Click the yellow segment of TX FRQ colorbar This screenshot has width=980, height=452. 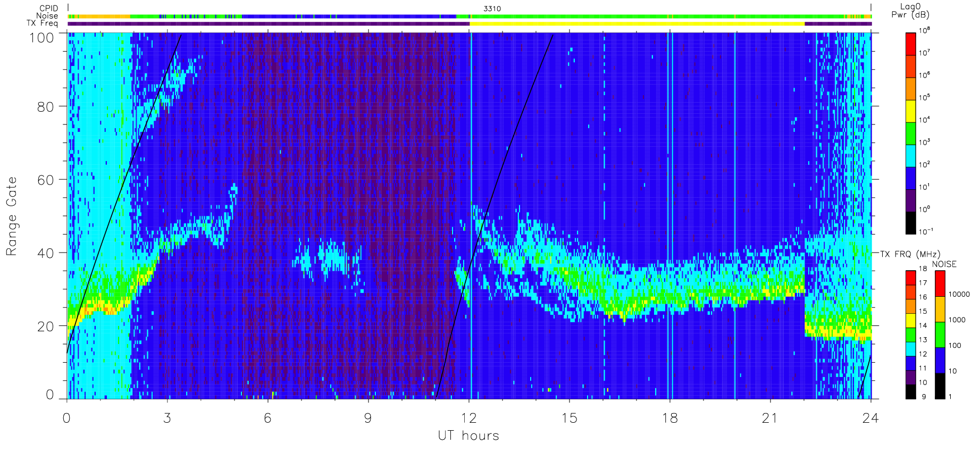(910, 321)
